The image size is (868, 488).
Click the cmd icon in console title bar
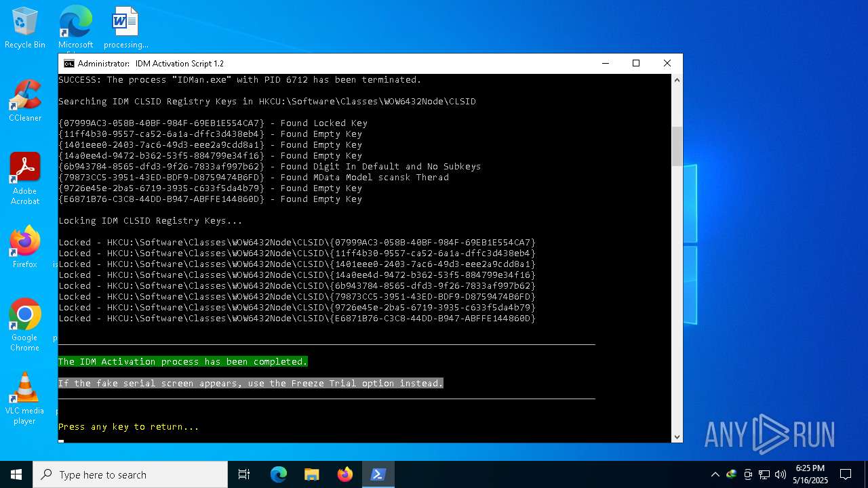click(68, 63)
